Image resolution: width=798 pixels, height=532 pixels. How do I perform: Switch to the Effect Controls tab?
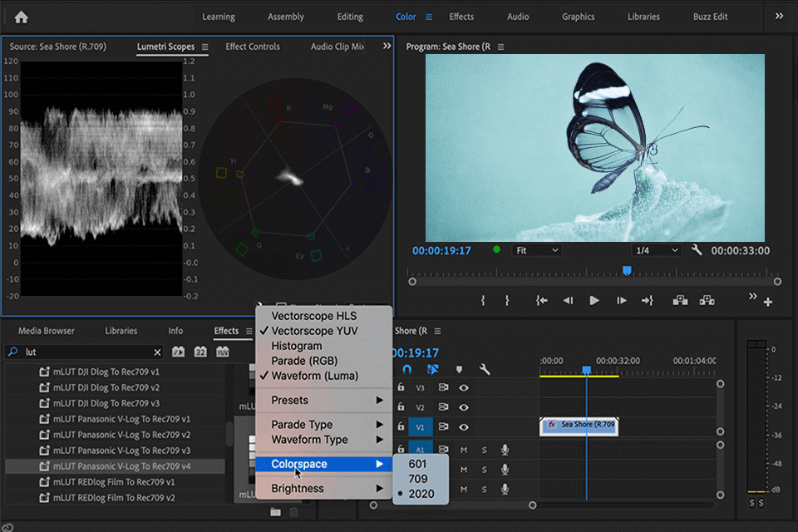point(252,47)
